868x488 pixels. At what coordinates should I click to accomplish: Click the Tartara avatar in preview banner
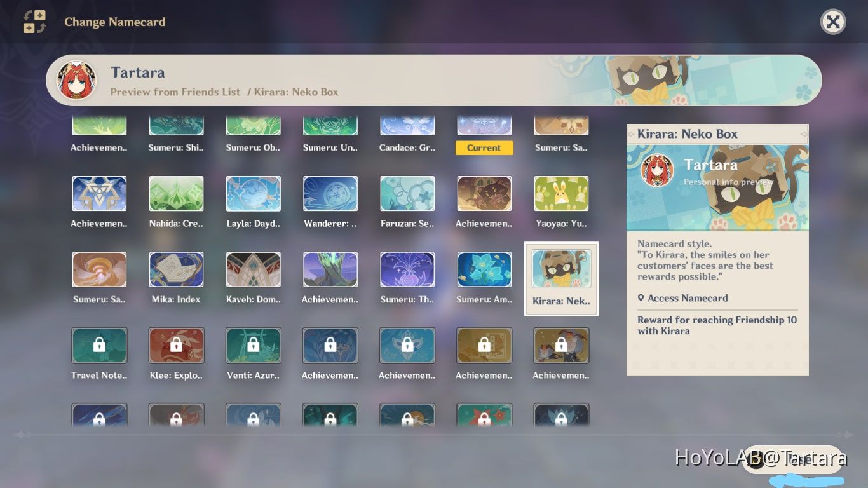pos(76,81)
